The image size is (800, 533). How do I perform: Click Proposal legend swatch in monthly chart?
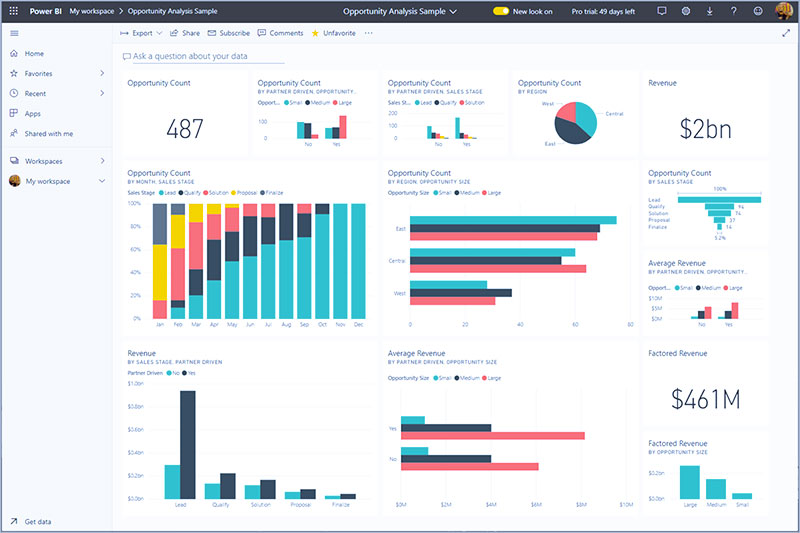(234, 193)
